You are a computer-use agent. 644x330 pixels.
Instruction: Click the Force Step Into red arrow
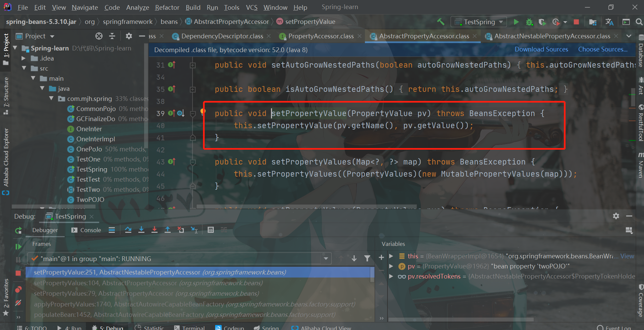tap(155, 230)
